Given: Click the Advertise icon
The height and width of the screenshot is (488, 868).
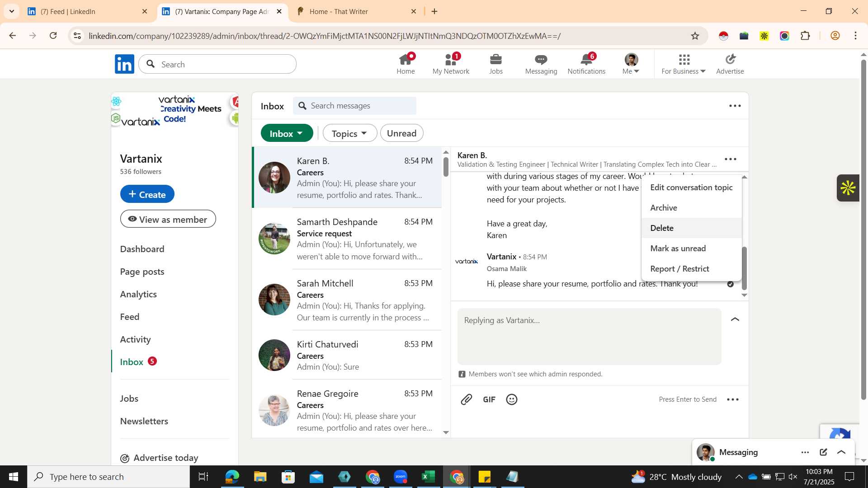Looking at the screenshot, I should [730, 64].
